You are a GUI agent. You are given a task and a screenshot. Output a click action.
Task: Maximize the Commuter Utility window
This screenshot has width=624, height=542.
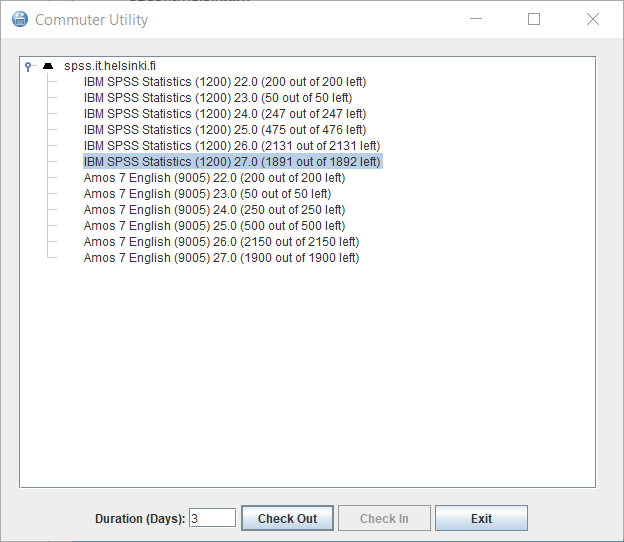534,19
